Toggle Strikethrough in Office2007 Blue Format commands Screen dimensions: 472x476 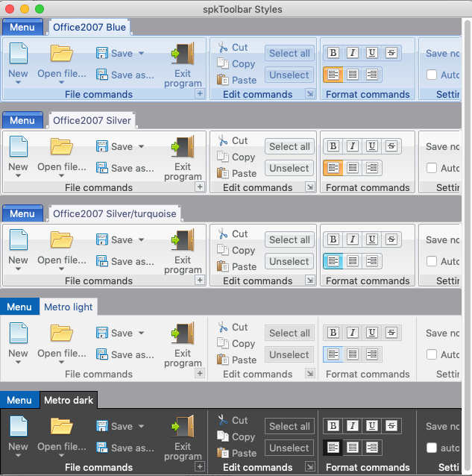coord(391,53)
